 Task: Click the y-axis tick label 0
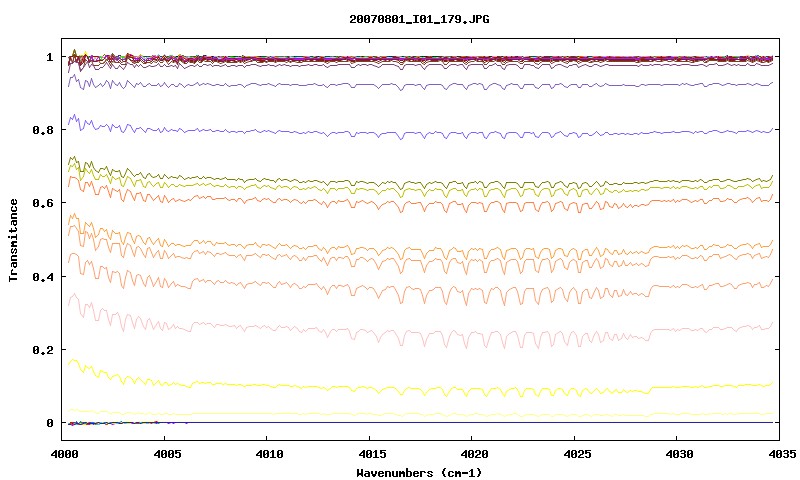[49, 423]
